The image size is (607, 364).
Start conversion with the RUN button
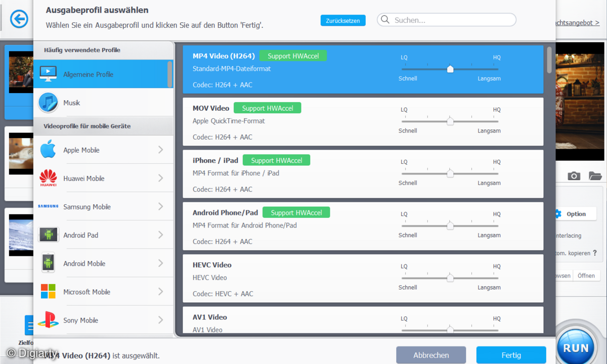[x=576, y=348]
